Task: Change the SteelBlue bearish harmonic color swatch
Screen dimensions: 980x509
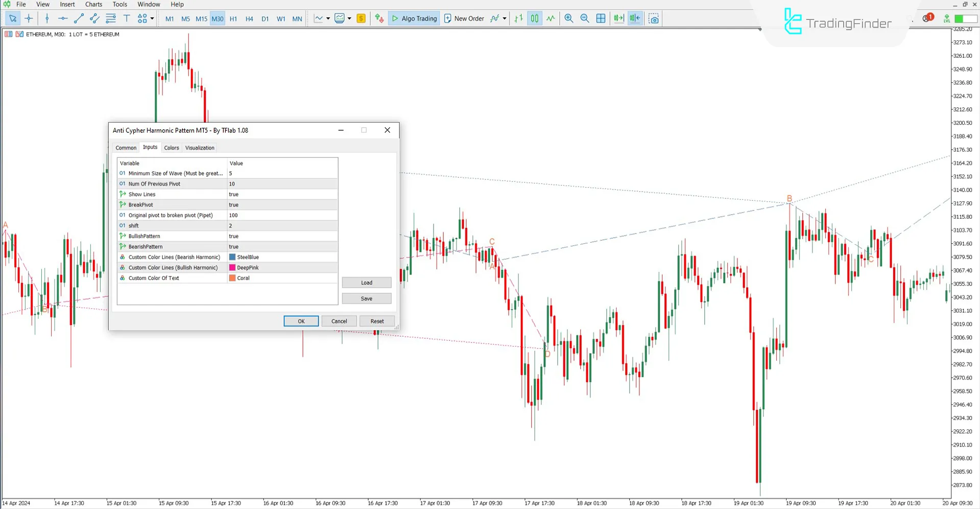Action: point(232,257)
